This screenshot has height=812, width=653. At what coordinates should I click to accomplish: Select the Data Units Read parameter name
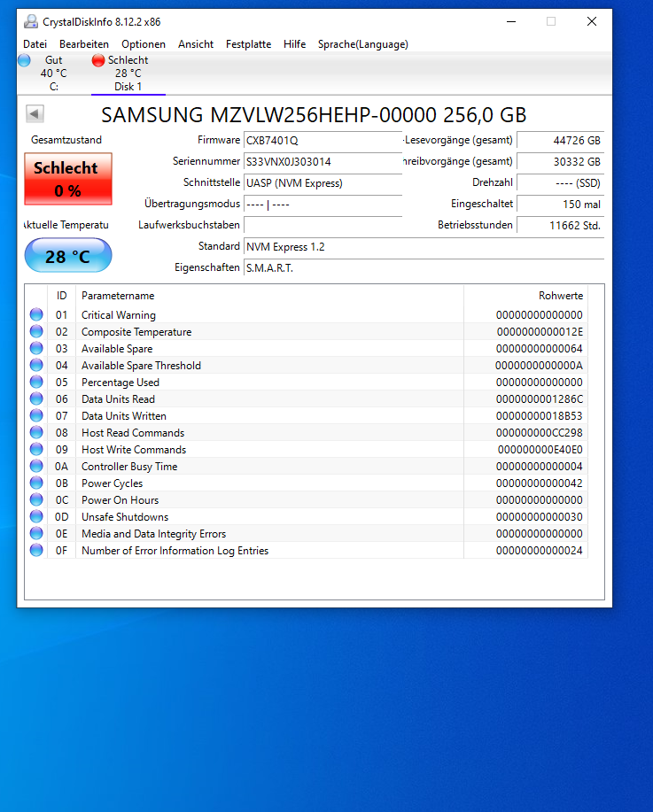pos(118,399)
